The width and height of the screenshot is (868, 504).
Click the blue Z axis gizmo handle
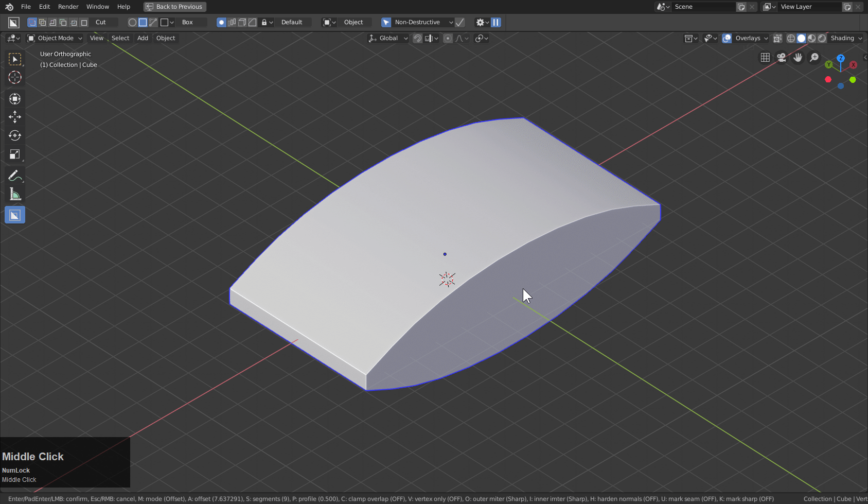[841, 58]
